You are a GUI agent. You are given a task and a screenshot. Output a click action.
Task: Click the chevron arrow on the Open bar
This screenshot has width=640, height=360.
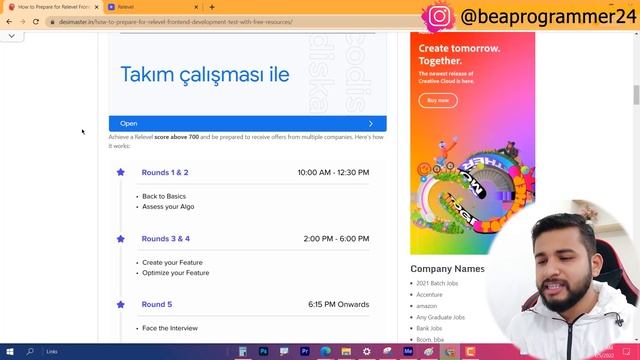(x=371, y=124)
